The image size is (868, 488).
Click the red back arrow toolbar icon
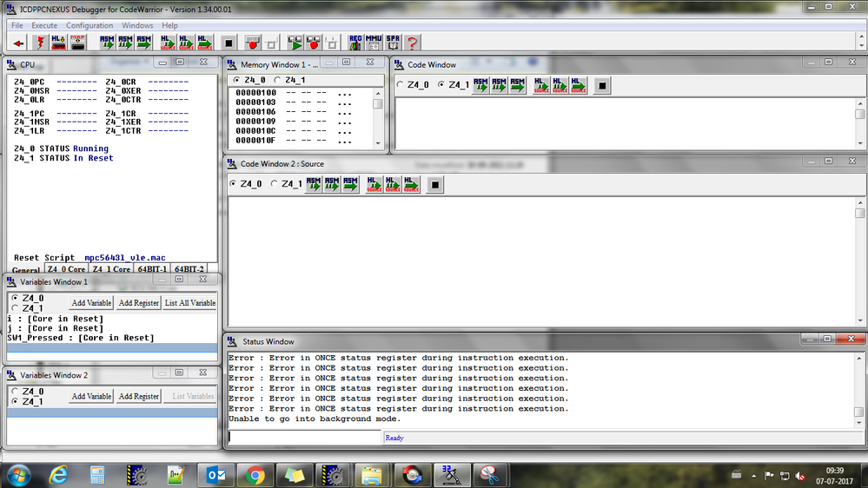pyautogui.click(x=19, y=43)
